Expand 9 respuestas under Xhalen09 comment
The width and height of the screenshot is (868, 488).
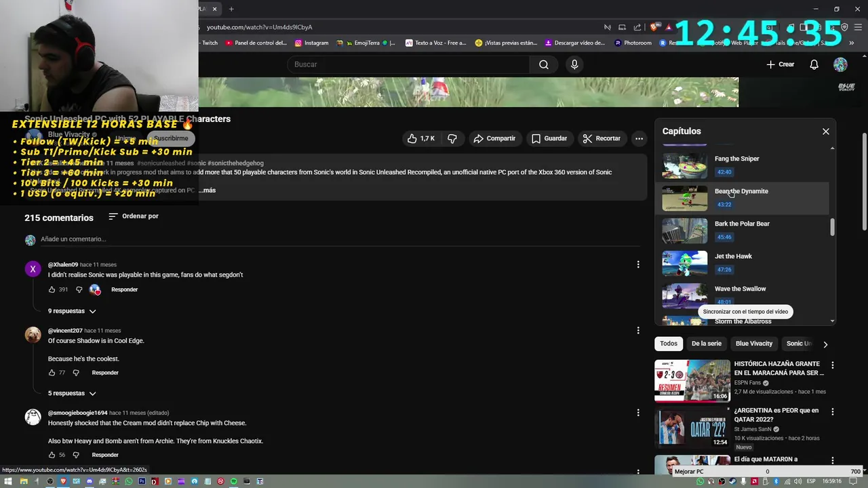coord(72,311)
